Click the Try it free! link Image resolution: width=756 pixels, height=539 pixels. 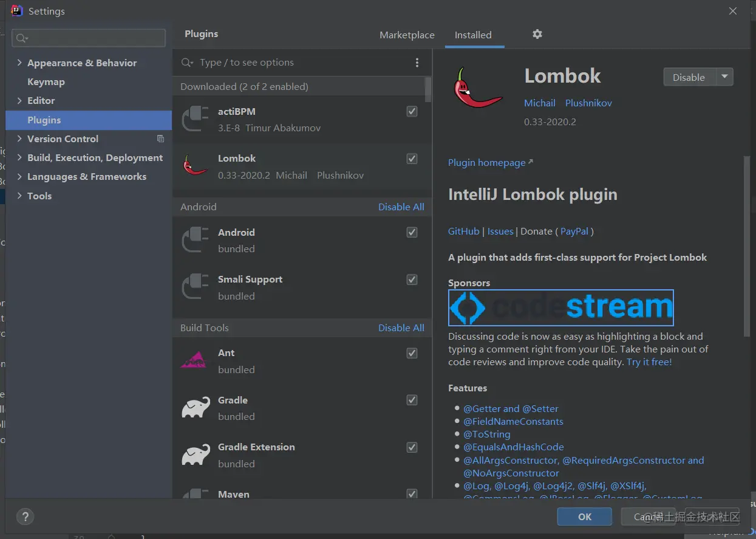coord(649,362)
